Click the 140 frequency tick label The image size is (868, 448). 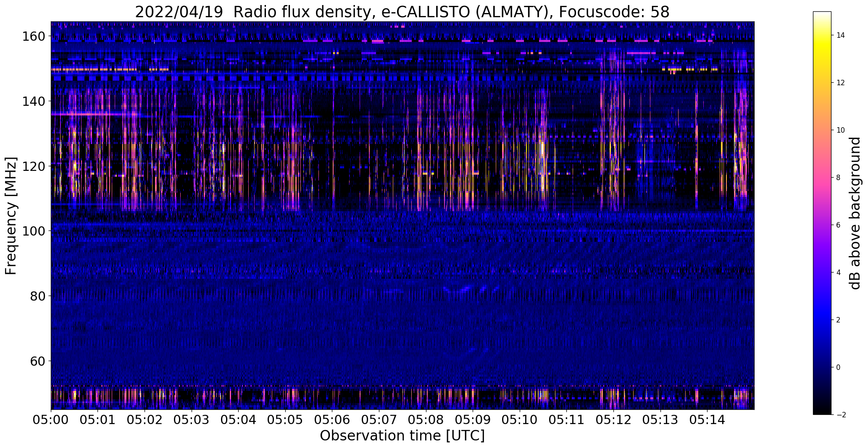coord(33,101)
